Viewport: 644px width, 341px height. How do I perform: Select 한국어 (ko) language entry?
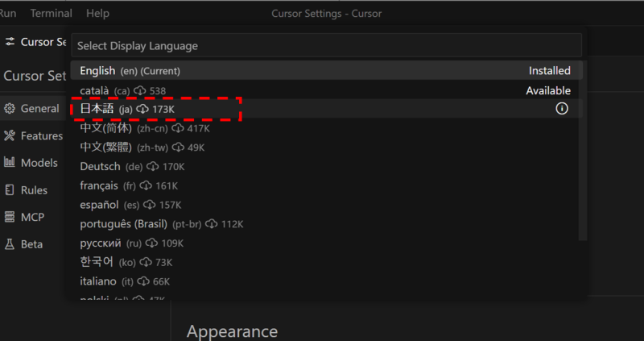[x=327, y=263]
